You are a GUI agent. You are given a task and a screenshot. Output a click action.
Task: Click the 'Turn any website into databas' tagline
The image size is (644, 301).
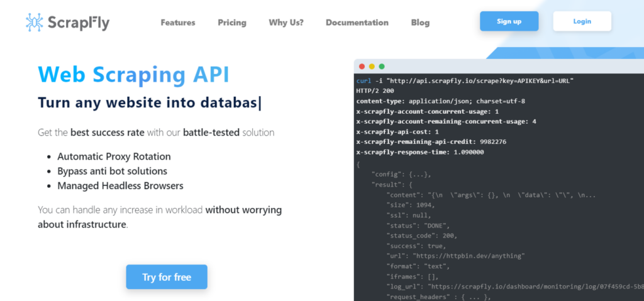(x=149, y=102)
